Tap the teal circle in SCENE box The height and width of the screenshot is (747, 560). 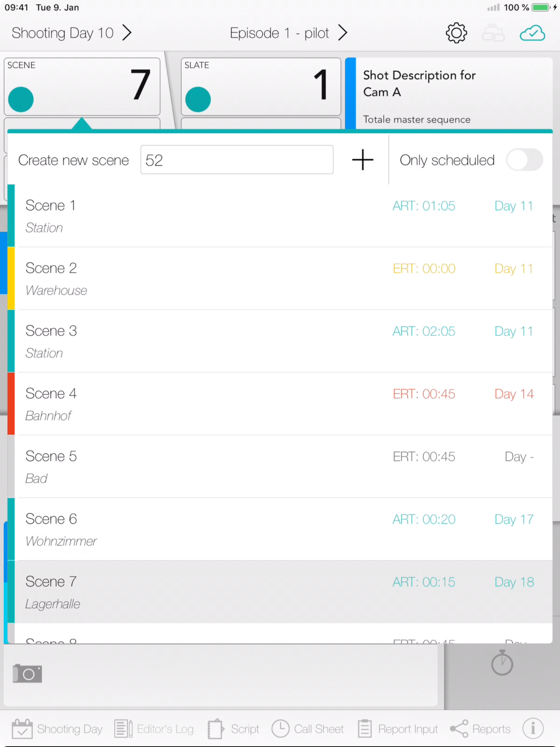point(21,99)
